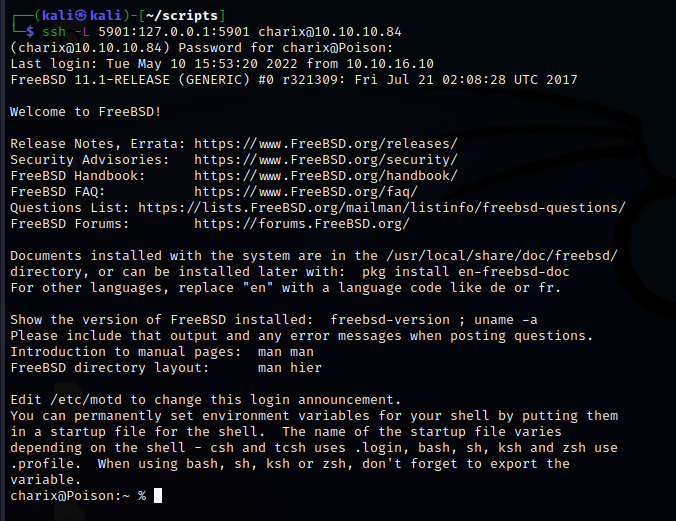
Task: Click the FreeBSD Handbook link
Action: coord(325,175)
